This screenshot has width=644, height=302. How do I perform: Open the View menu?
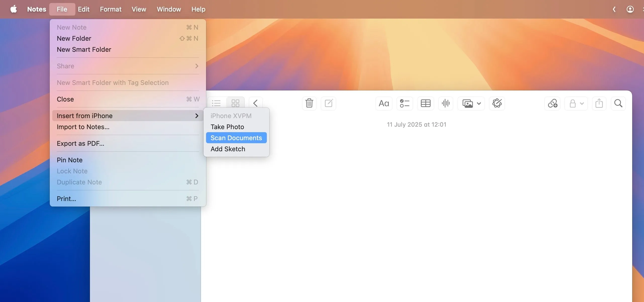139,9
